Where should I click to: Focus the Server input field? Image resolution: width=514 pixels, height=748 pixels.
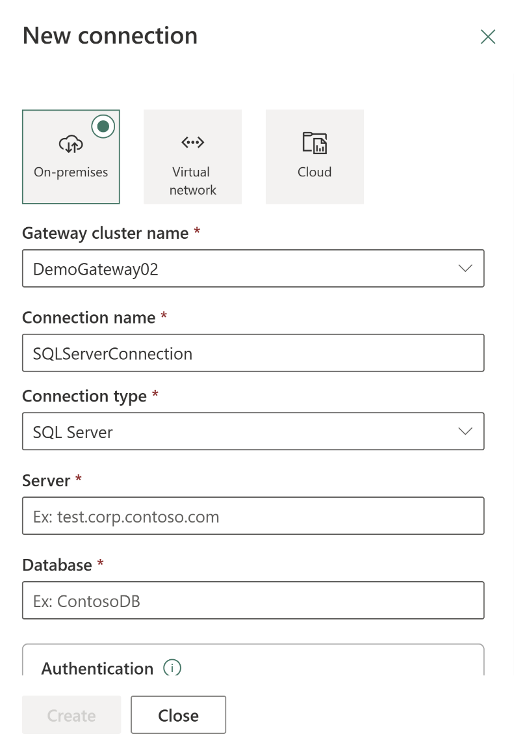point(253,516)
